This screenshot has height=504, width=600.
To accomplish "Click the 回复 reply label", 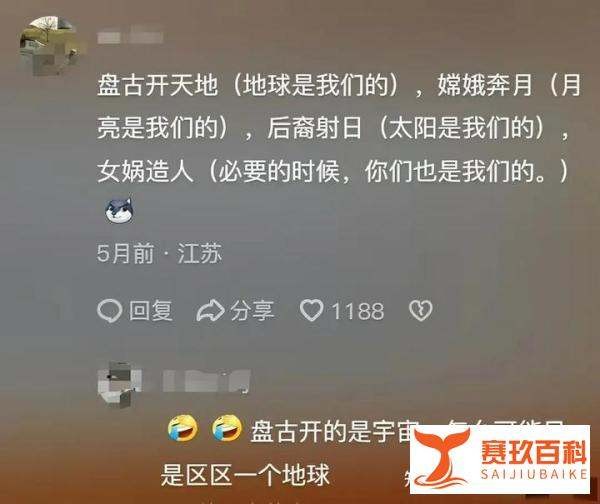I will tap(151, 310).
